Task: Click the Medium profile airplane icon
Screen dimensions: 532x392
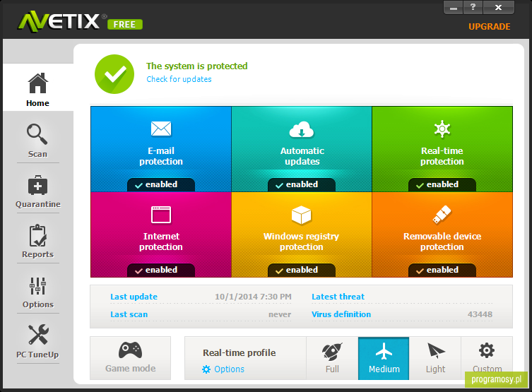Action: pos(384,351)
